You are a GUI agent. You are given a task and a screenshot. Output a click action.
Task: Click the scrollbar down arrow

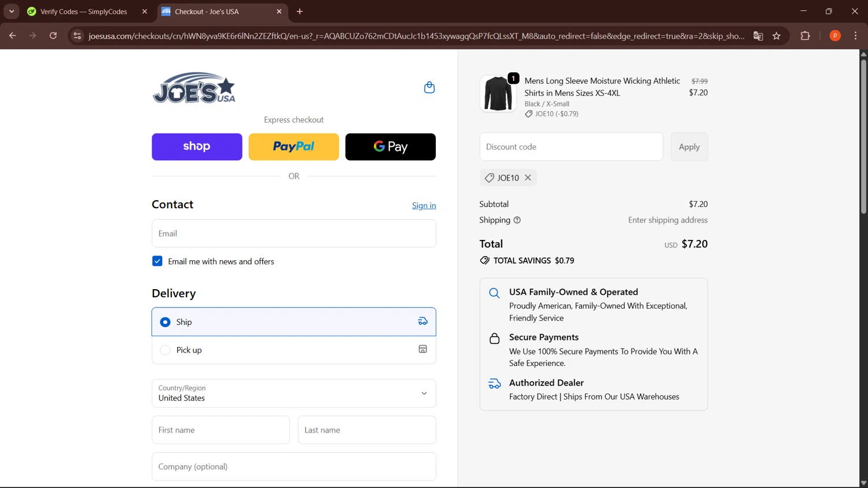(863, 483)
